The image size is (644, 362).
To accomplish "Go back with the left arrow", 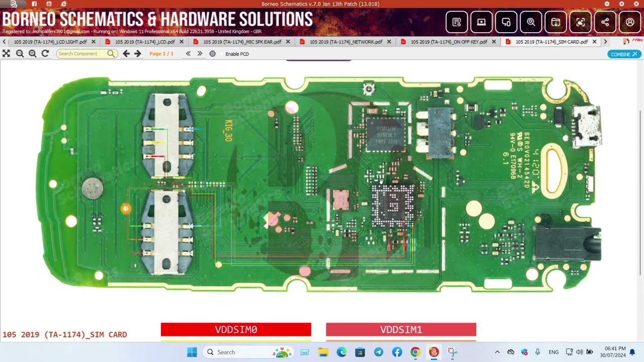I will pos(126,53).
